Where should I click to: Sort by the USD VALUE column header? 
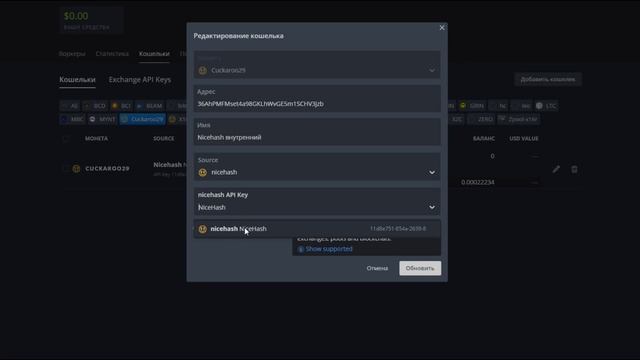[524, 139]
